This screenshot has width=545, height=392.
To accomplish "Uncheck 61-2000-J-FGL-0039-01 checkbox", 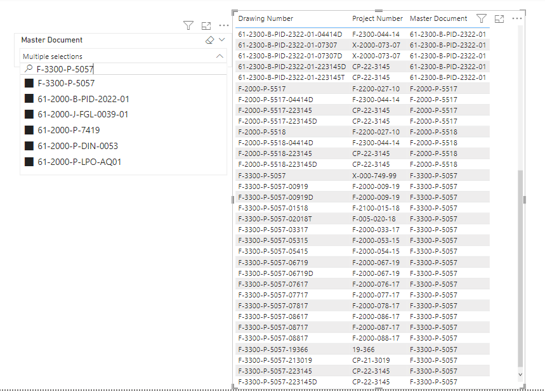I will coord(29,114).
